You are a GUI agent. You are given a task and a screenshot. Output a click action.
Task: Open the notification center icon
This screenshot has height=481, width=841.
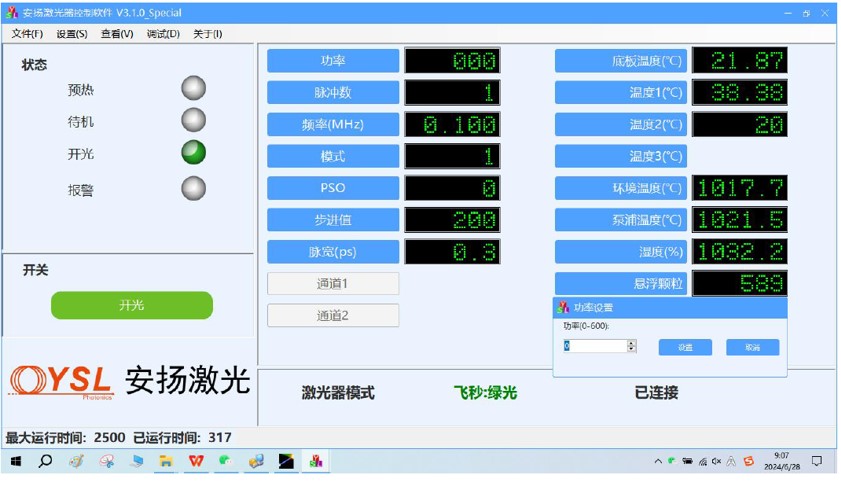click(x=817, y=461)
